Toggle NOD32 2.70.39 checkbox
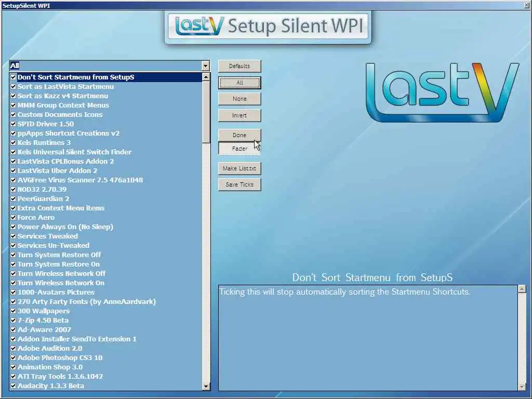532x399 pixels. 13,189
